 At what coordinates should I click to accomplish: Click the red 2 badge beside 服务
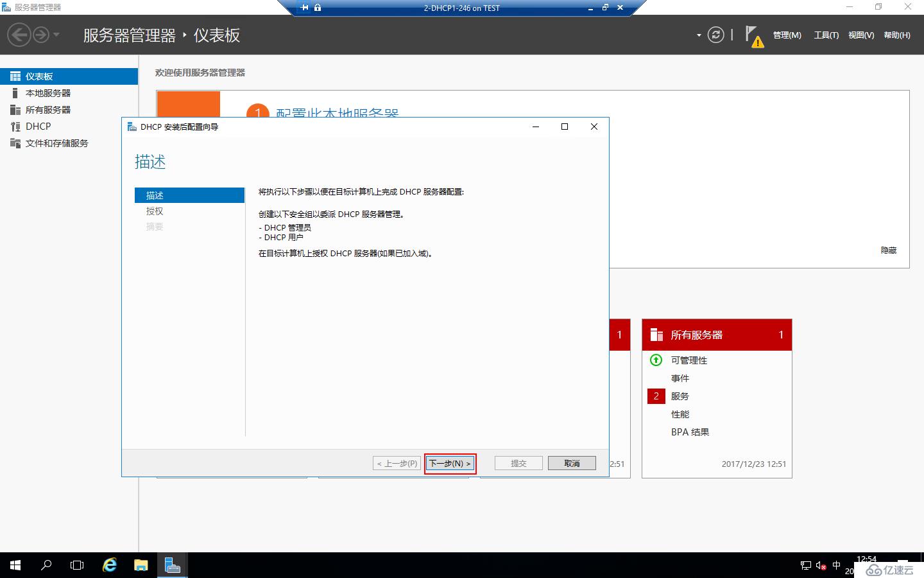656,396
